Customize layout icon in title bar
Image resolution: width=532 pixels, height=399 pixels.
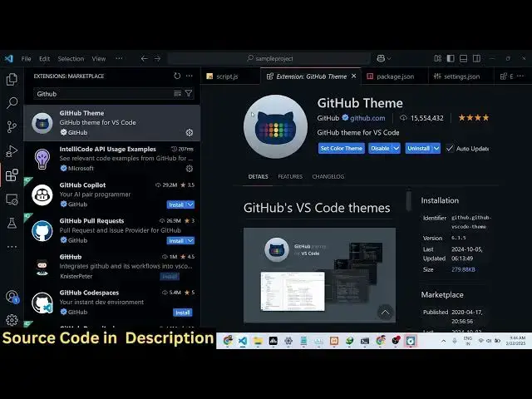(x=438, y=58)
